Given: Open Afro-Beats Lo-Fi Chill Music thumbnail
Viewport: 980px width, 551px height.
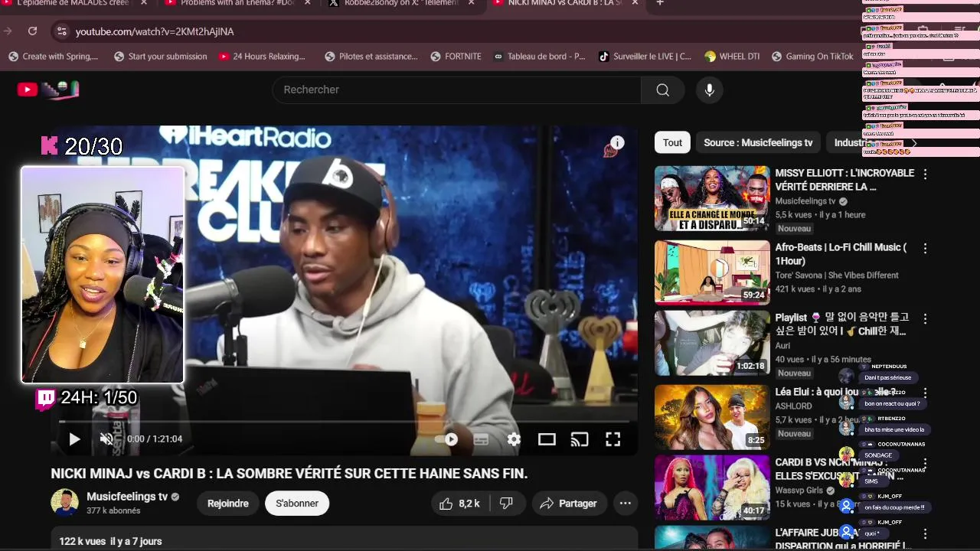Looking at the screenshot, I should coord(712,272).
